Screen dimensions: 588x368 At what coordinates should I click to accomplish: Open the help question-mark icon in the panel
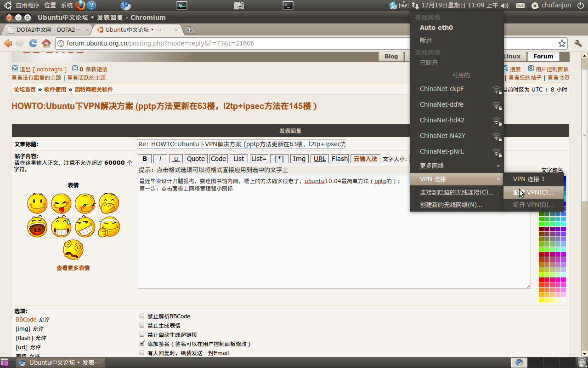pos(91,5)
